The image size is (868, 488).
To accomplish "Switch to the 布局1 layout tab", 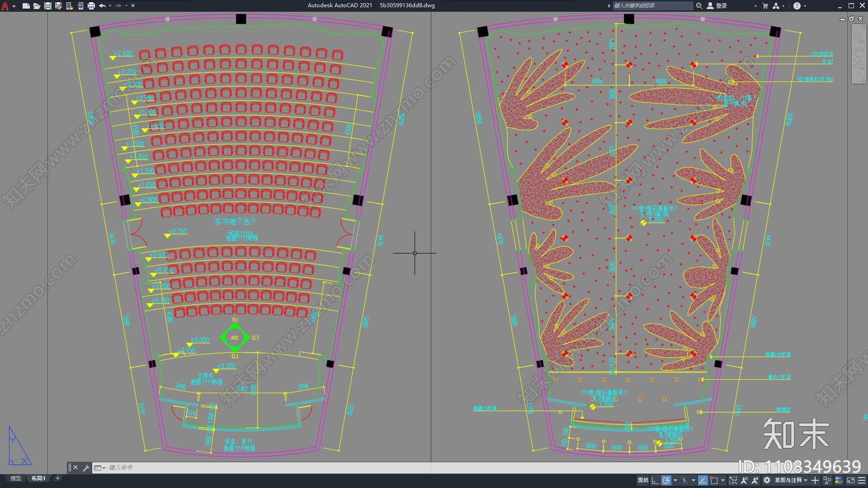I will tap(38, 478).
